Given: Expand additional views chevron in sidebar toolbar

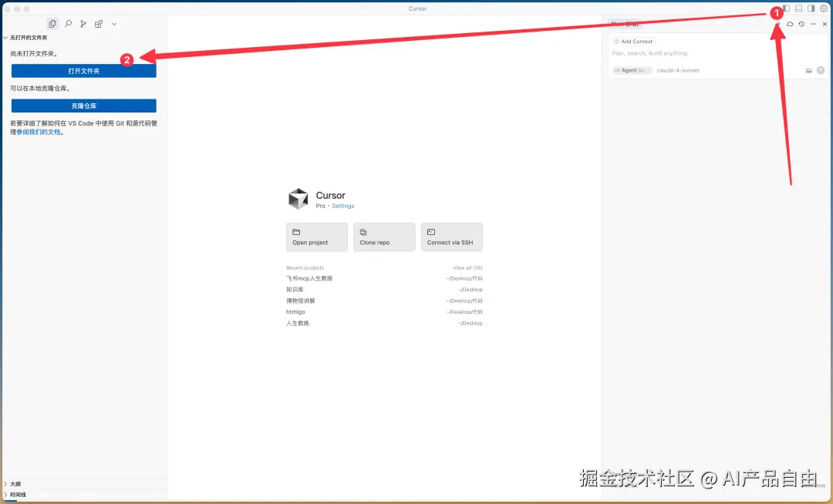Looking at the screenshot, I should (x=114, y=24).
